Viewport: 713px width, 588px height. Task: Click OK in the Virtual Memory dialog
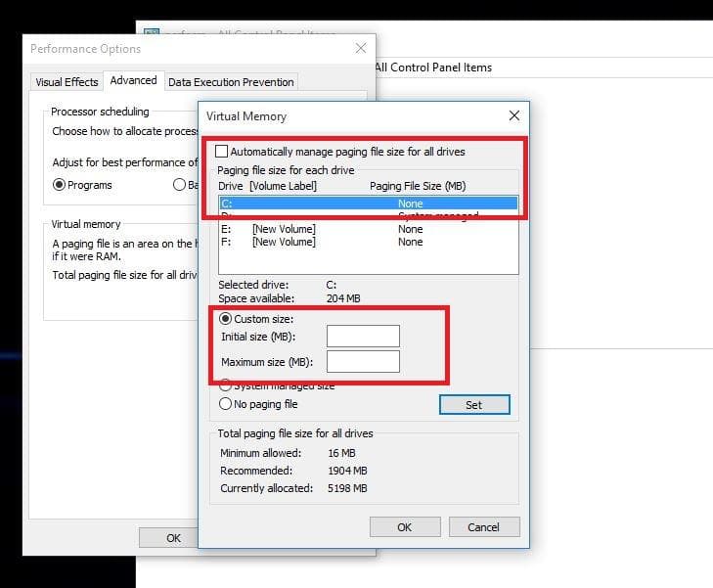pos(404,527)
